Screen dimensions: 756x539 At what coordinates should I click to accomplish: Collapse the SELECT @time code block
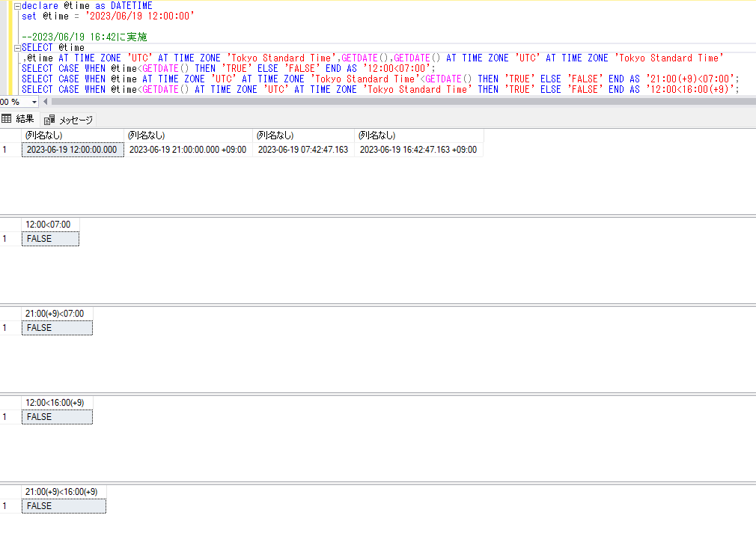[17, 48]
